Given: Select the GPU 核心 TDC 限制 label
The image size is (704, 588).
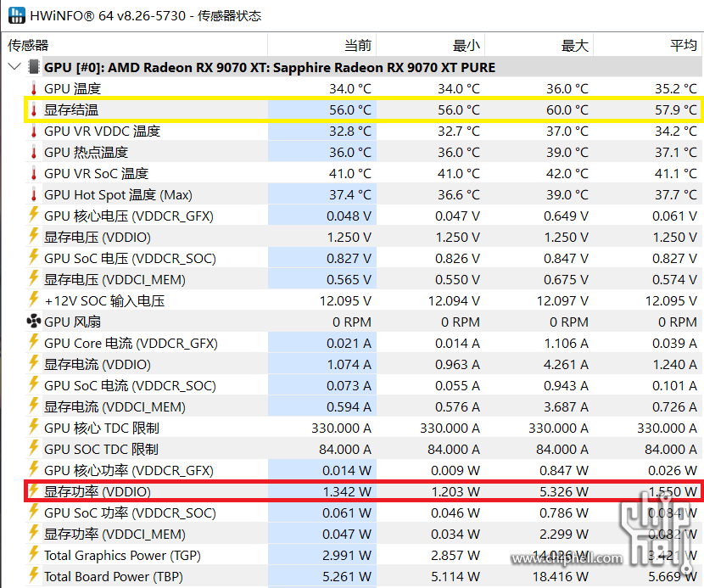Looking at the screenshot, I should coord(102,428).
